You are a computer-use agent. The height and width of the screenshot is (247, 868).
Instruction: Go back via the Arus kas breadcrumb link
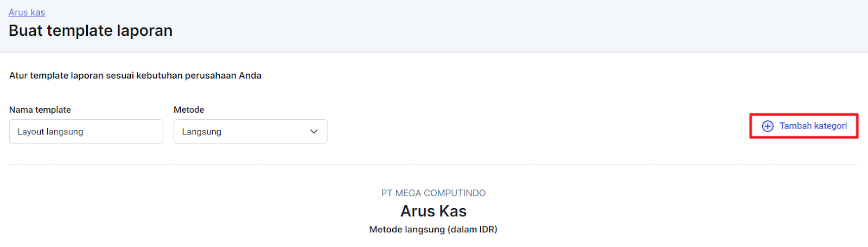(27, 12)
